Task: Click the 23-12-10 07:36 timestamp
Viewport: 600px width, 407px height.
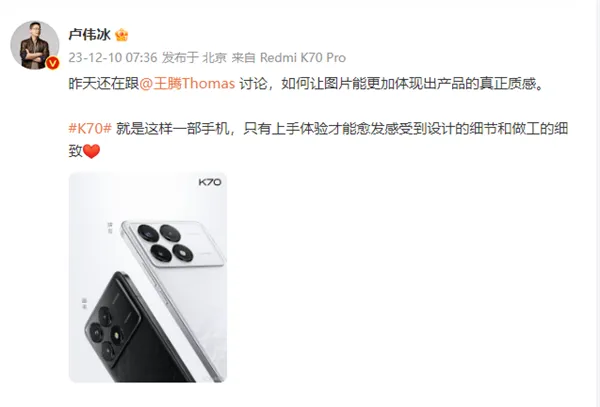Action: point(113,58)
